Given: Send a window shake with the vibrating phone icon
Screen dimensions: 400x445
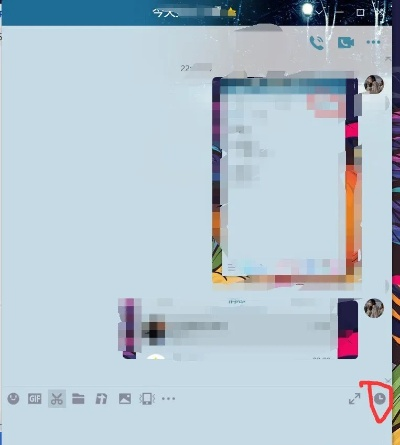Looking at the screenshot, I should tap(147, 399).
